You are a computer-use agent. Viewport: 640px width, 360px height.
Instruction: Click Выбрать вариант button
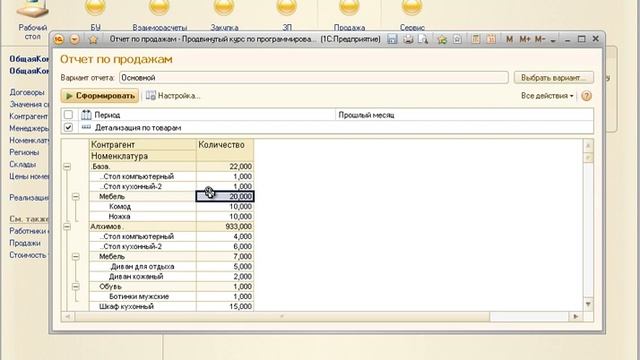click(553, 78)
